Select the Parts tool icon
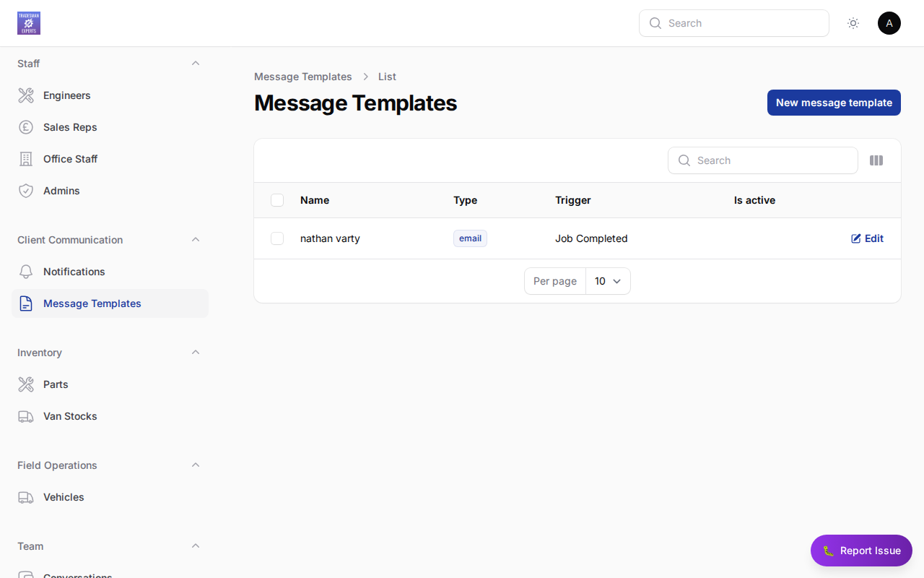 [26, 384]
